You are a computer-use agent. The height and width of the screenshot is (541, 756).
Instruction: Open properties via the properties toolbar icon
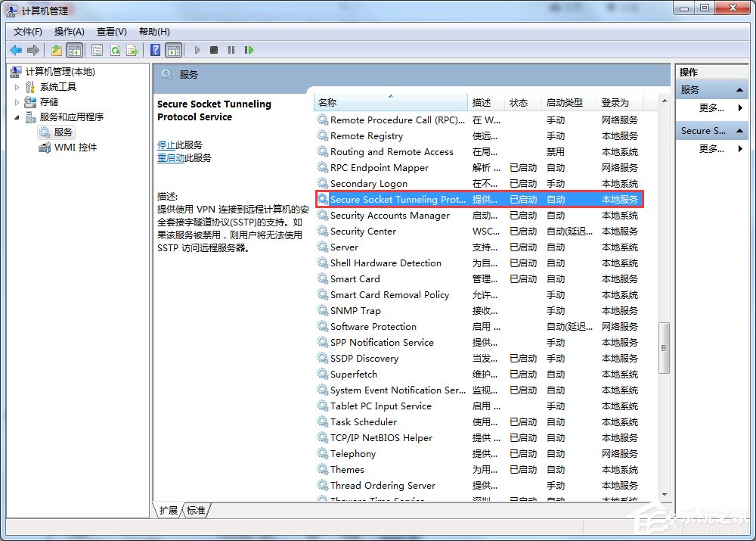[97, 49]
